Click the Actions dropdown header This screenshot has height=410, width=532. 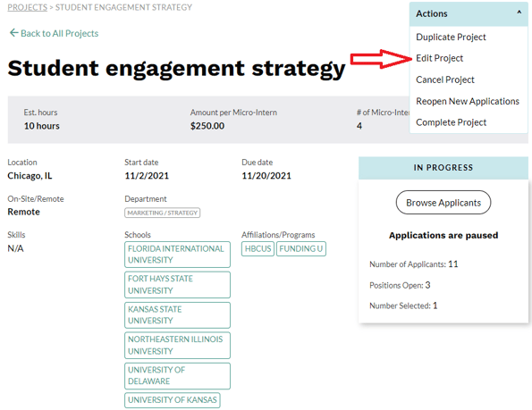pyautogui.click(x=469, y=14)
